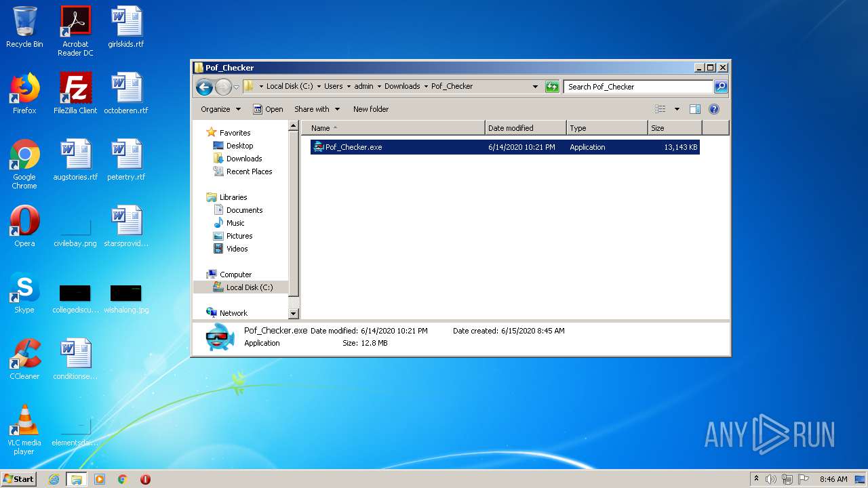The image size is (868, 488).
Task: Expand breadcrumb arrow after Users
Action: click(349, 86)
